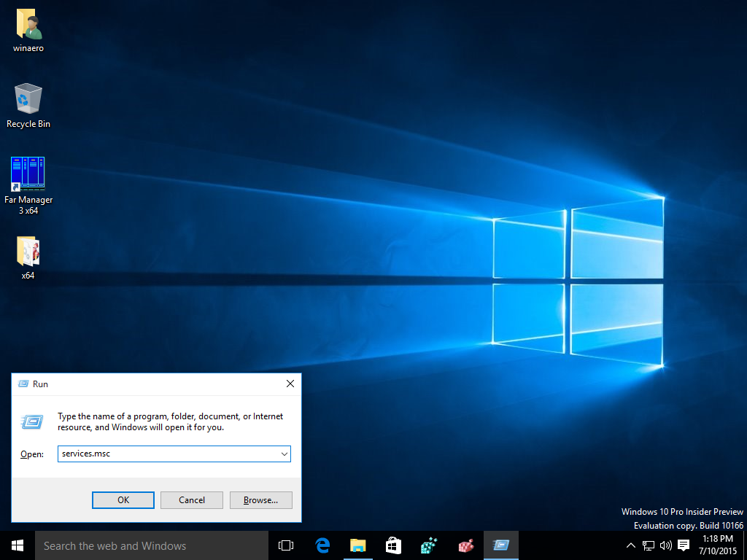This screenshot has width=747, height=560.
Task: Open Task View on the taskbar
Action: (285, 545)
